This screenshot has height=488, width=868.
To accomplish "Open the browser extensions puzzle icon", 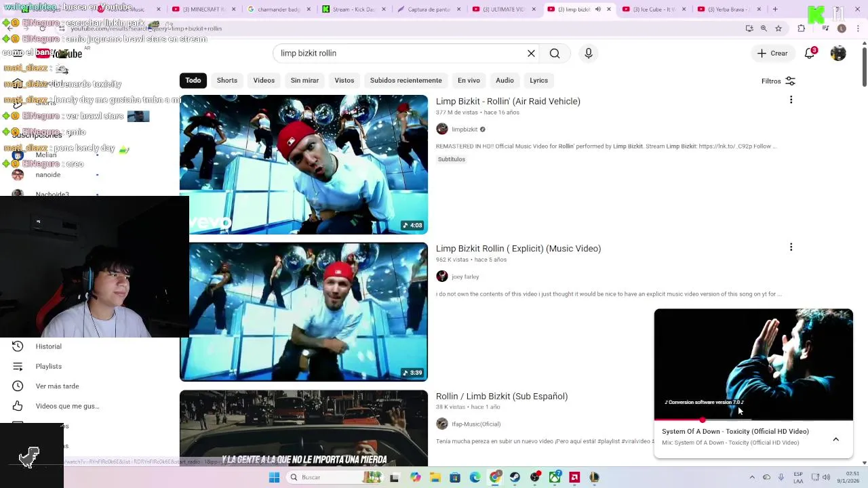I will pos(802,28).
